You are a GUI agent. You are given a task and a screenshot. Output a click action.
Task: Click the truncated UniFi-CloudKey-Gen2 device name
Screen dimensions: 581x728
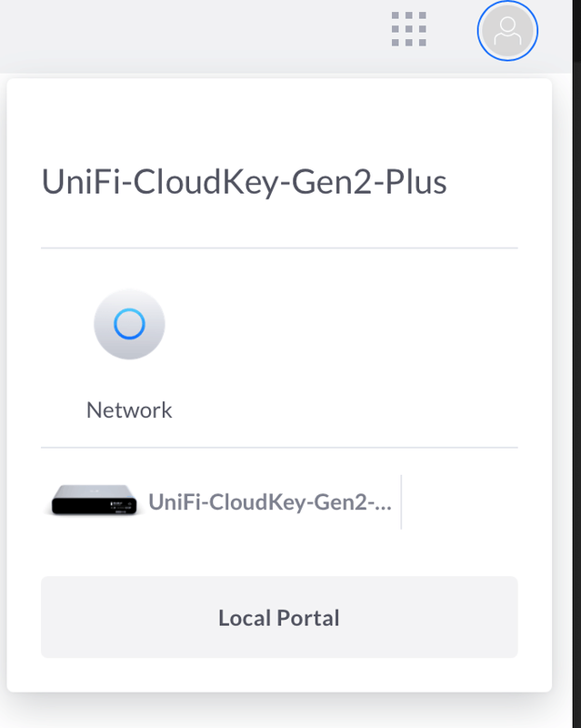click(x=270, y=501)
